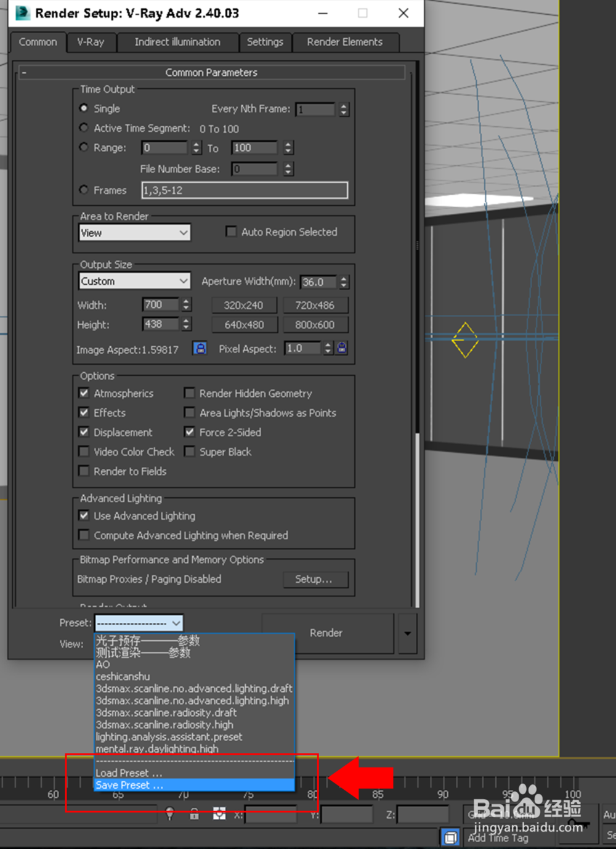The height and width of the screenshot is (849, 616).
Task: Select the lighting.analysis.assistant.preset entry
Action: 195,737
